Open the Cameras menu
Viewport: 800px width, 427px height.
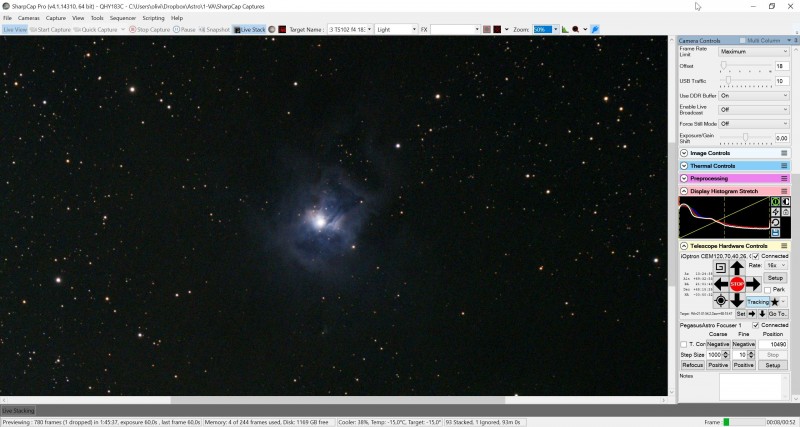click(29, 18)
